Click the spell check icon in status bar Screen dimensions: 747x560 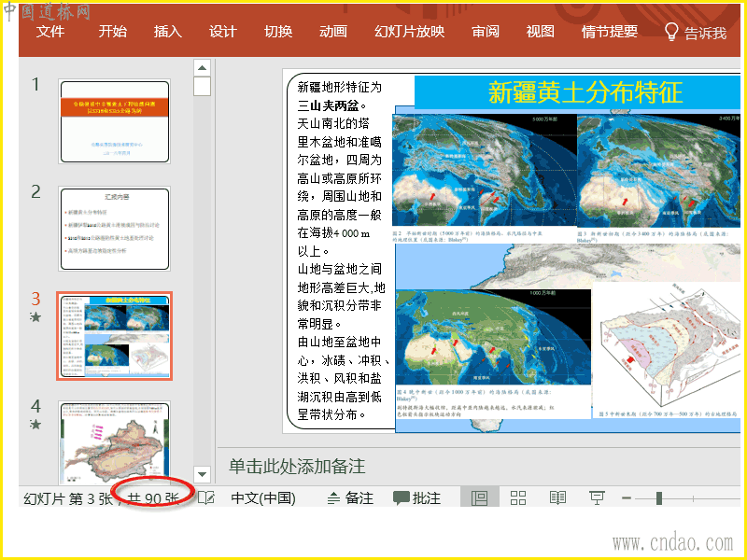tap(205, 498)
